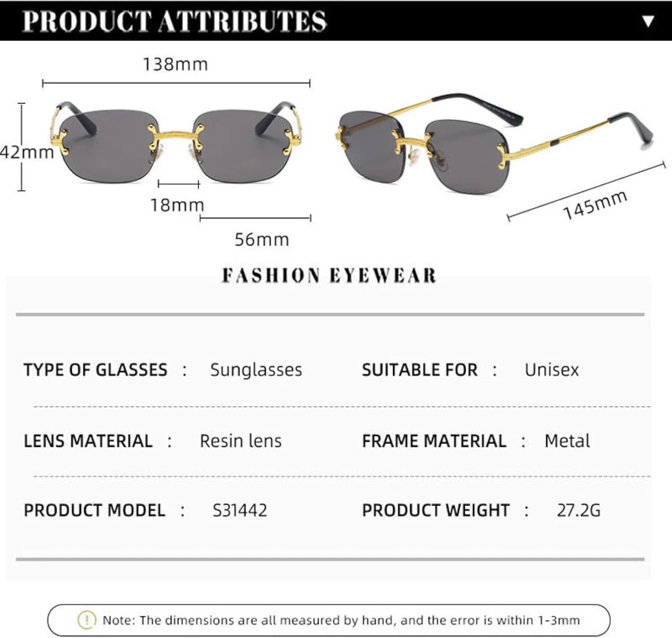Click the Unisex value text
672x638 pixels.
click(551, 370)
